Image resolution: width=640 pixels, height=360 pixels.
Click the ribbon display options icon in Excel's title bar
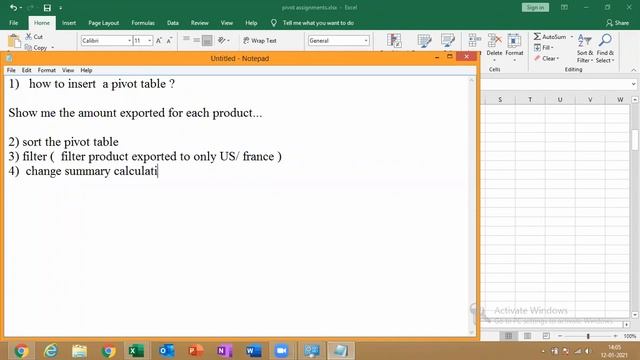pyautogui.click(x=564, y=7)
